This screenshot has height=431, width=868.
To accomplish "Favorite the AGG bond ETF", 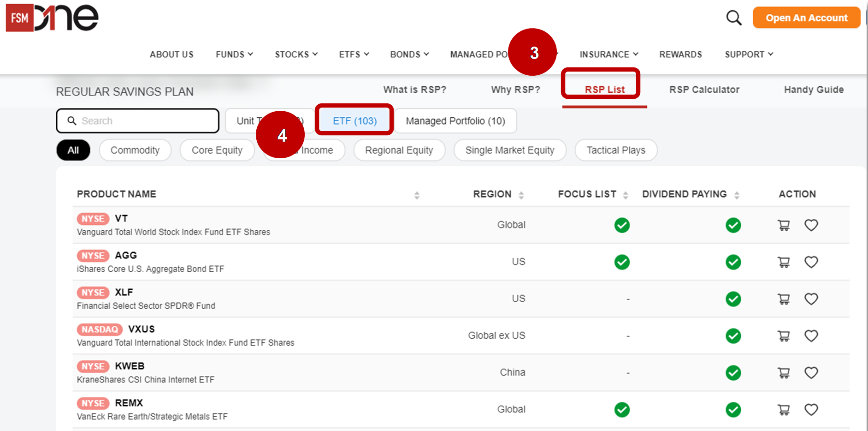I will [811, 262].
